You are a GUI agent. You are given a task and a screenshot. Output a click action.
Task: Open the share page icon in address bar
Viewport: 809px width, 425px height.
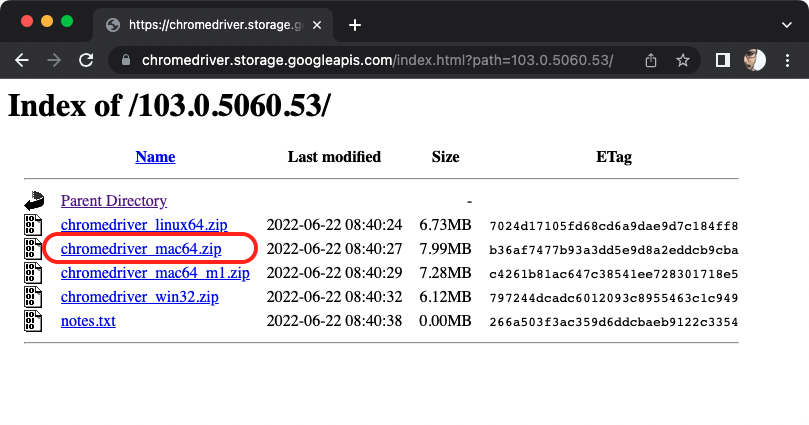pos(651,60)
